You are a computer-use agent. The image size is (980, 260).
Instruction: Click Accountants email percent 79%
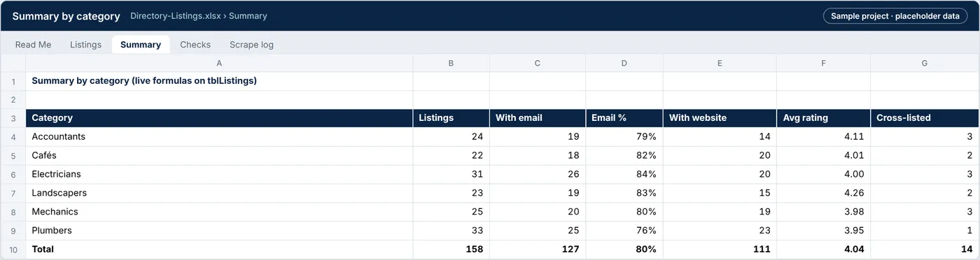tap(624, 137)
